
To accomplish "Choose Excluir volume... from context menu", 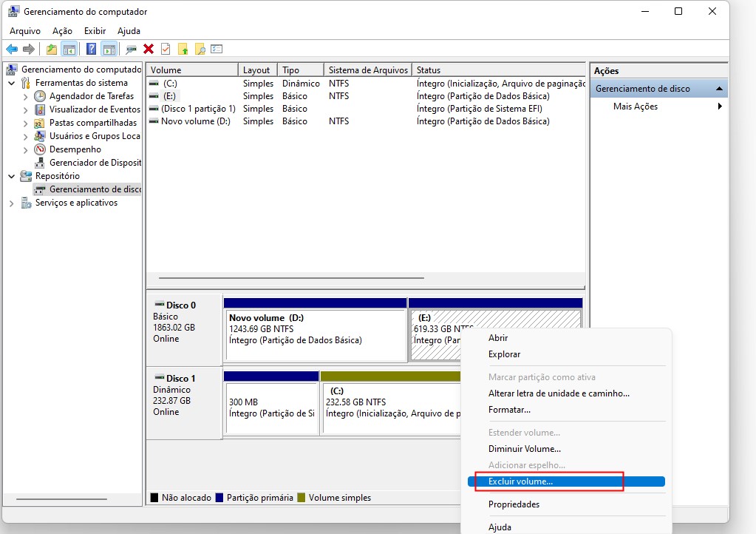I will tap(520, 481).
